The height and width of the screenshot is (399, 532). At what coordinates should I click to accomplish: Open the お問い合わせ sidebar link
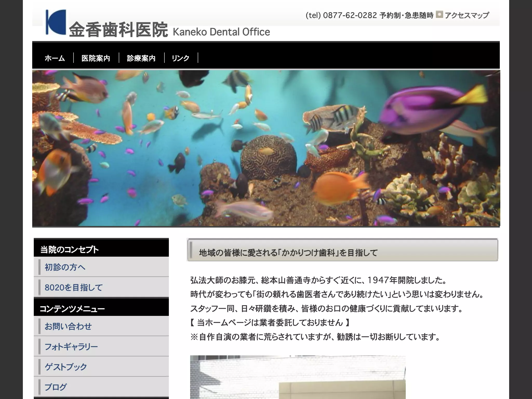click(x=101, y=326)
